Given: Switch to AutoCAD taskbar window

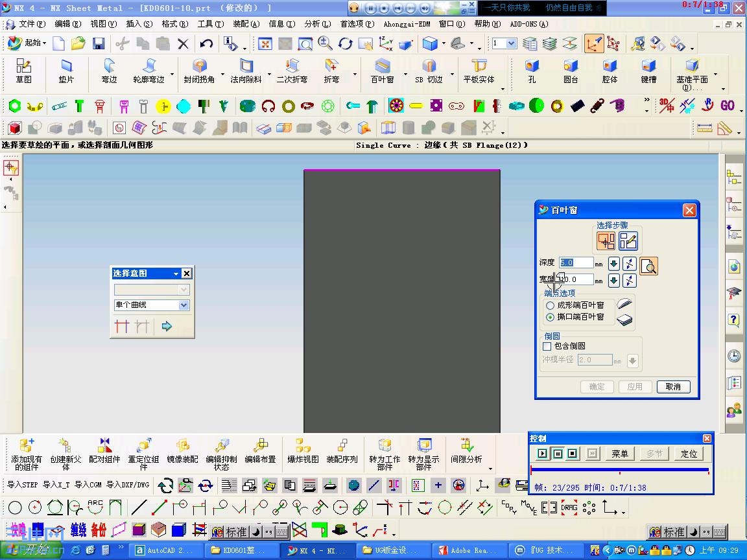Looking at the screenshot, I should pos(167,550).
